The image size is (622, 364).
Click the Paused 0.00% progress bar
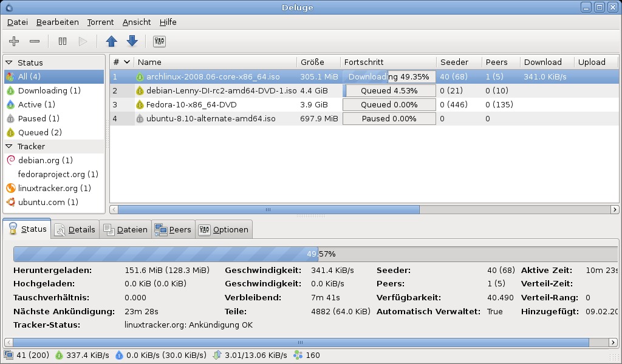(389, 118)
